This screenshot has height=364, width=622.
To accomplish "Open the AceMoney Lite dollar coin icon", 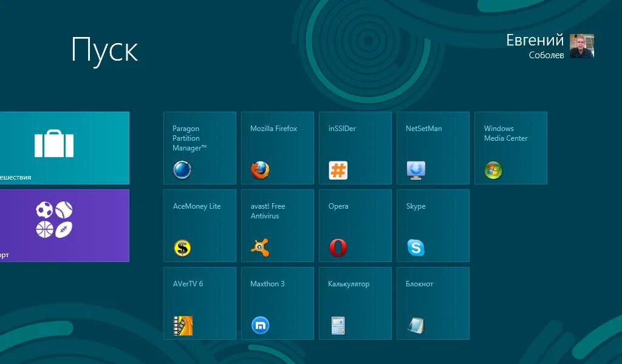I will (182, 248).
